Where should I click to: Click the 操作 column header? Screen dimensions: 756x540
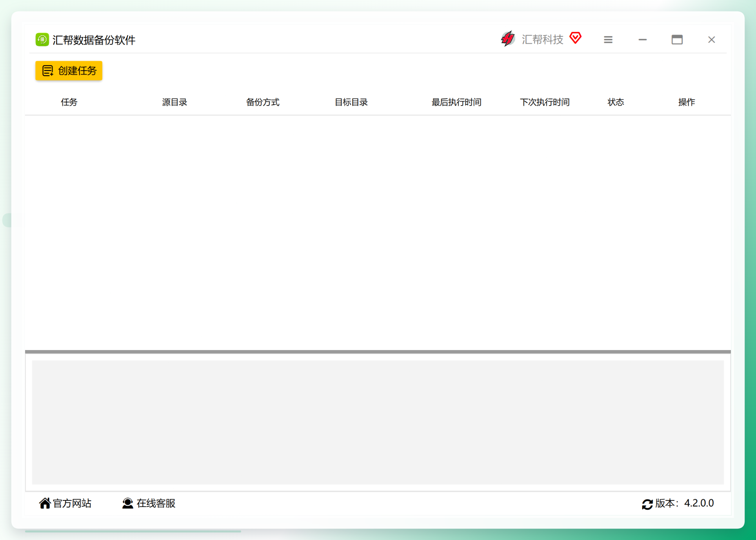[x=687, y=102]
